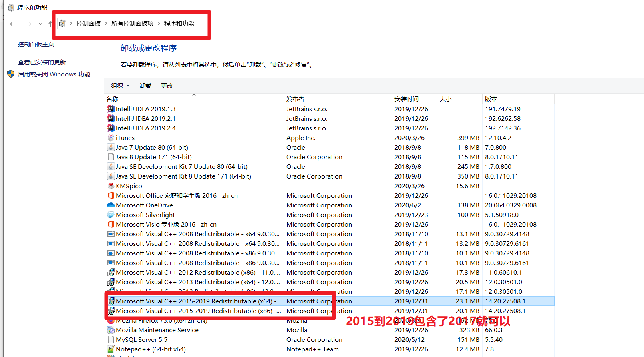Click the shield icon beside 启用或关闭 Windows 功能
Image resolution: width=644 pixels, height=357 pixels.
tap(11, 74)
